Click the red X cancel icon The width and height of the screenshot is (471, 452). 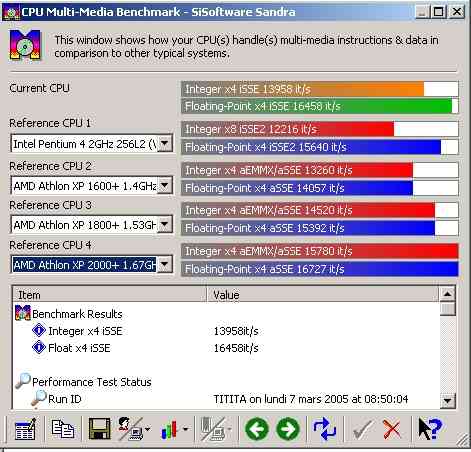tap(392, 429)
